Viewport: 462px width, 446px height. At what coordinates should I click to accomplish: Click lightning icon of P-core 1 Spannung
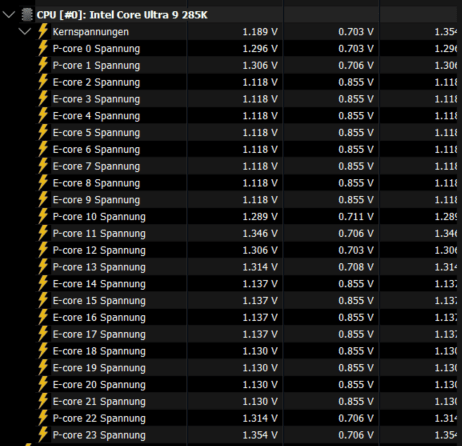[43, 65]
